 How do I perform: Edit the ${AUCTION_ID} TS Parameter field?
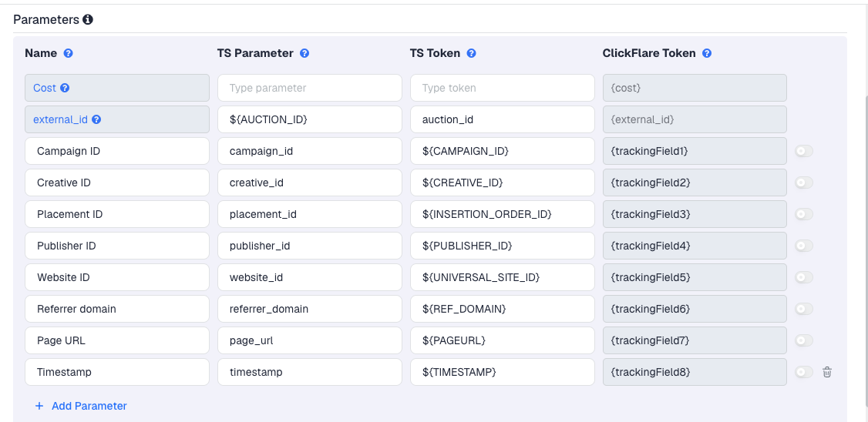click(x=309, y=119)
